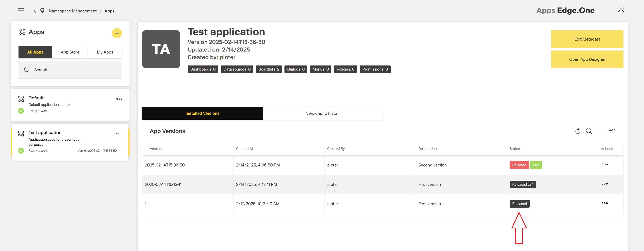
Task: Click the back arrow beside Namespace Management
Action: point(34,11)
